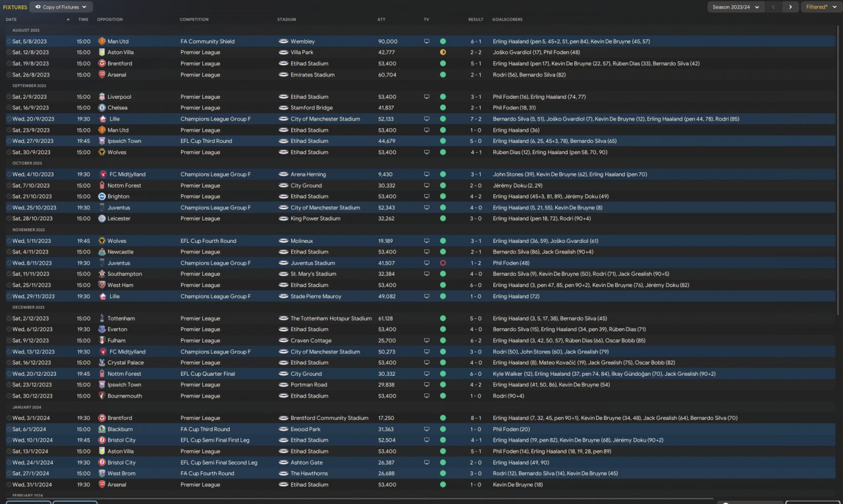The height and width of the screenshot is (504, 843).
Task: Click the Bournemouth opposition name
Action: point(124,396)
